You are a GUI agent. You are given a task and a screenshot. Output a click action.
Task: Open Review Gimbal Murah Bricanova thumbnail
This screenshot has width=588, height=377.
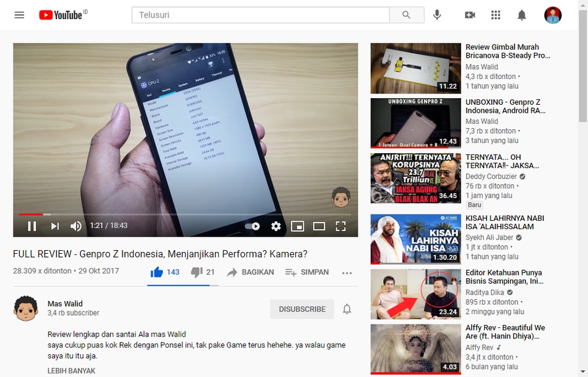(x=415, y=68)
